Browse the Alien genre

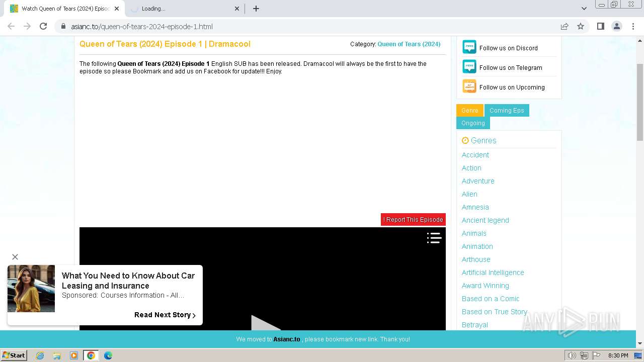[469, 194]
